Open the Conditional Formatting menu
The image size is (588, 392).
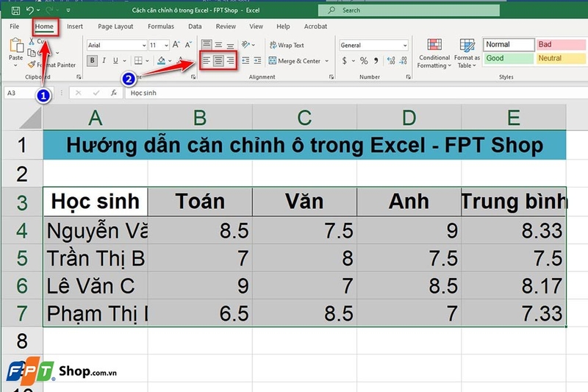434,53
